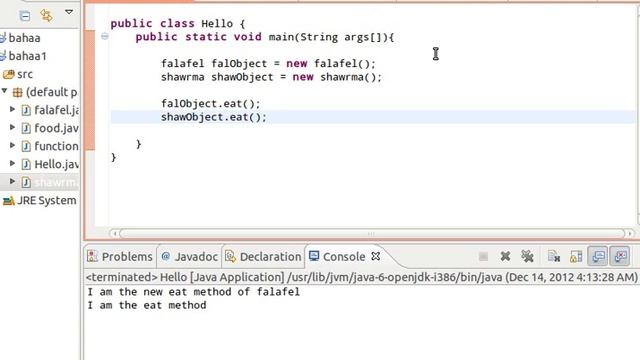
Task: Click the default package icon
Action: click(17, 93)
